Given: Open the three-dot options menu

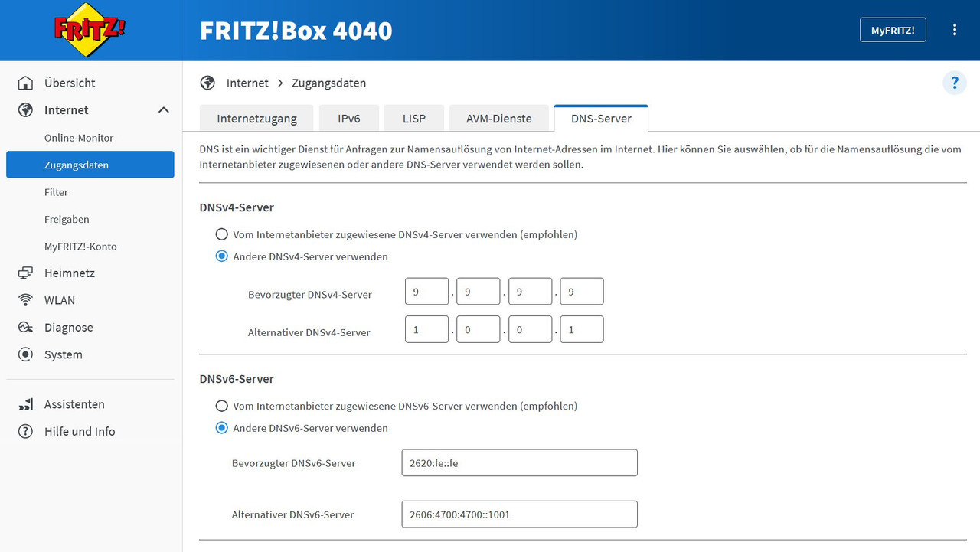Looking at the screenshot, I should click(x=955, y=30).
